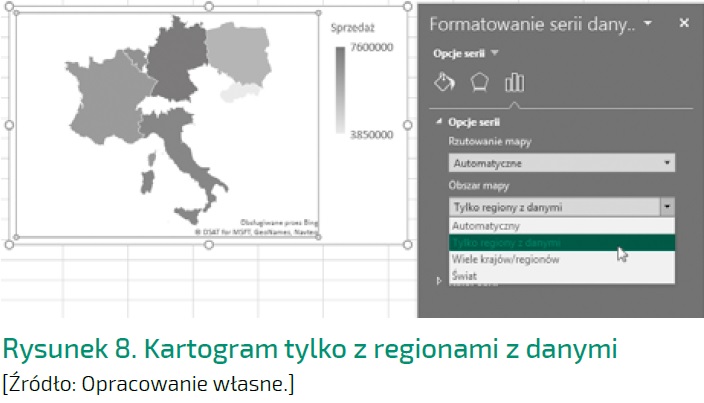
Task: Expand the collapsed section below the dropdown list
Action: (440, 281)
